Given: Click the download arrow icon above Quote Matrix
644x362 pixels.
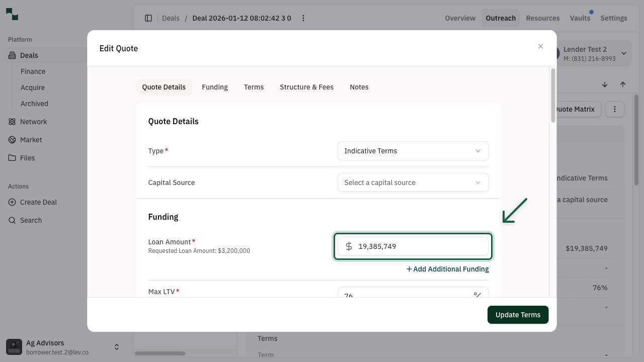Looking at the screenshot, I should (605, 84).
